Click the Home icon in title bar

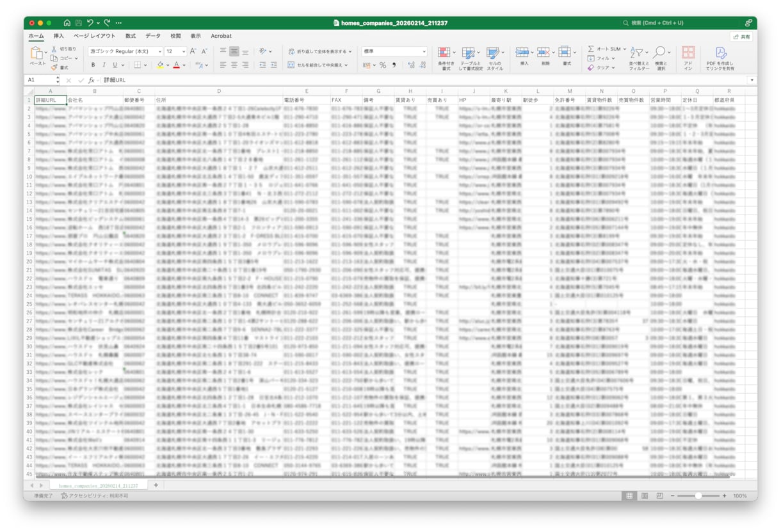(x=67, y=23)
